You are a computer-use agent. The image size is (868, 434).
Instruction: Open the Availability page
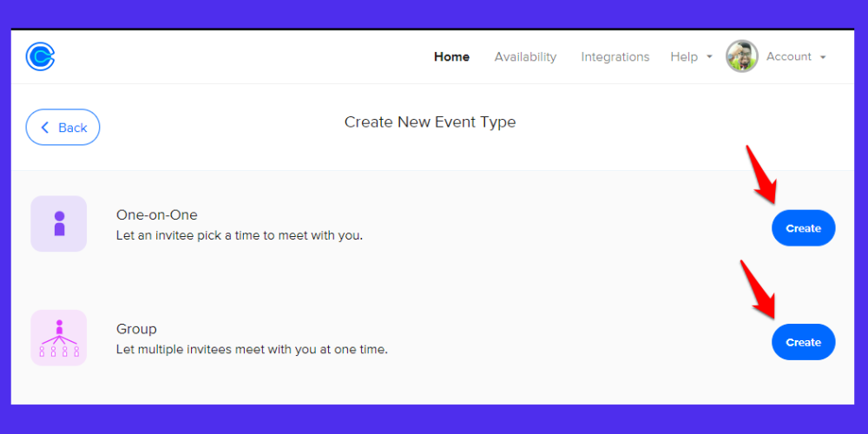coord(525,56)
